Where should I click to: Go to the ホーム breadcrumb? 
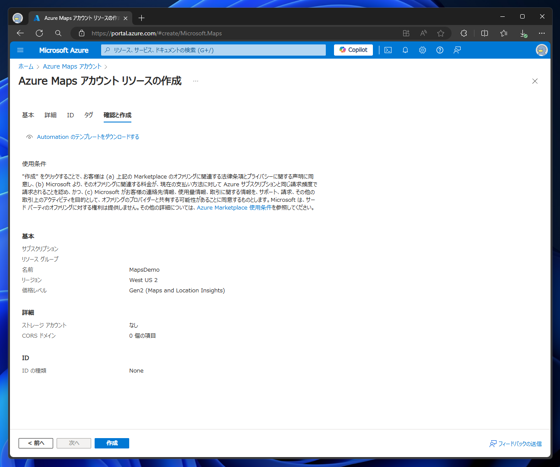pyautogui.click(x=26, y=66)
